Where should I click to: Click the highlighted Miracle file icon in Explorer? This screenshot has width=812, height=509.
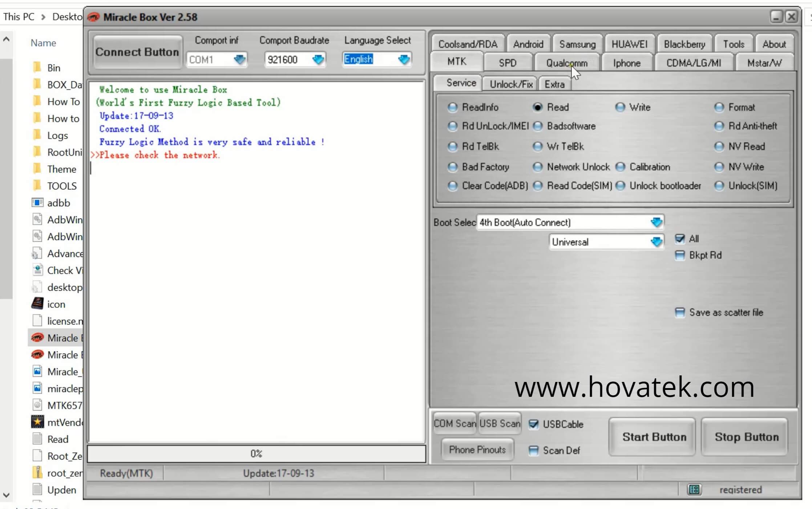click(x=37, y=338)
